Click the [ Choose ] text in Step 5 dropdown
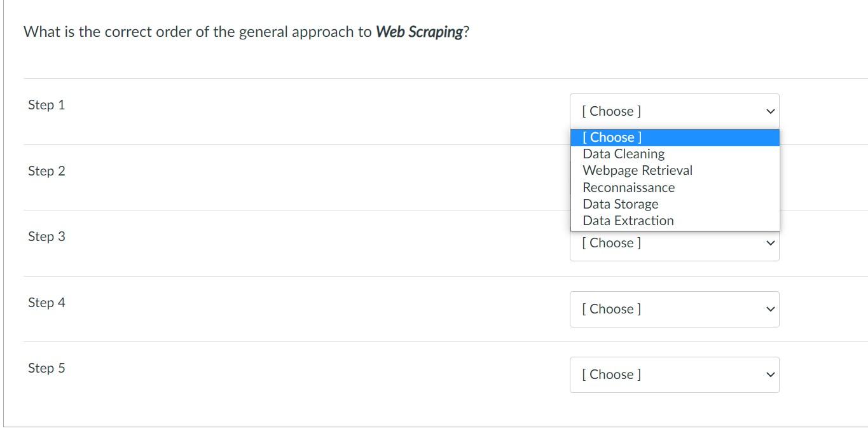 611,375
